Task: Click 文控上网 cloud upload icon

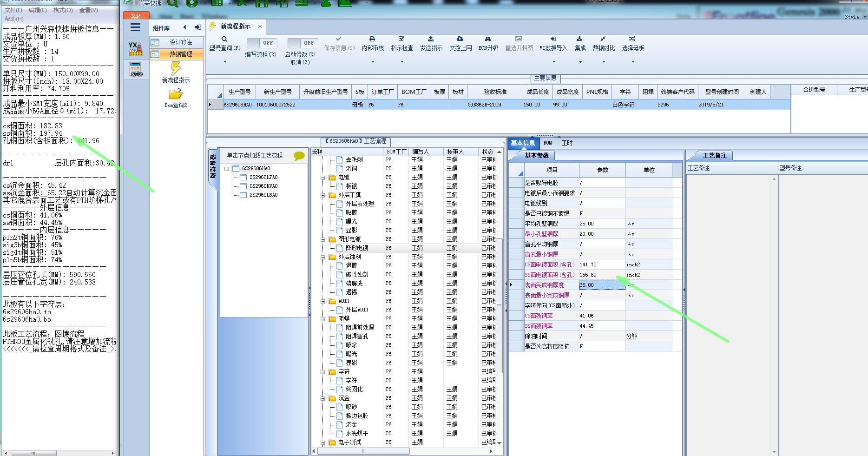Action: (460, 39)
